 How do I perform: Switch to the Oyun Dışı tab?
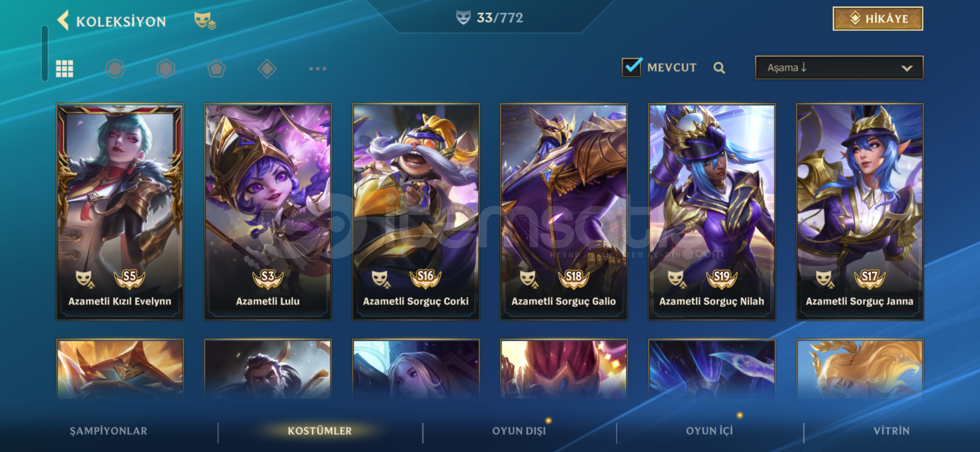519,431
